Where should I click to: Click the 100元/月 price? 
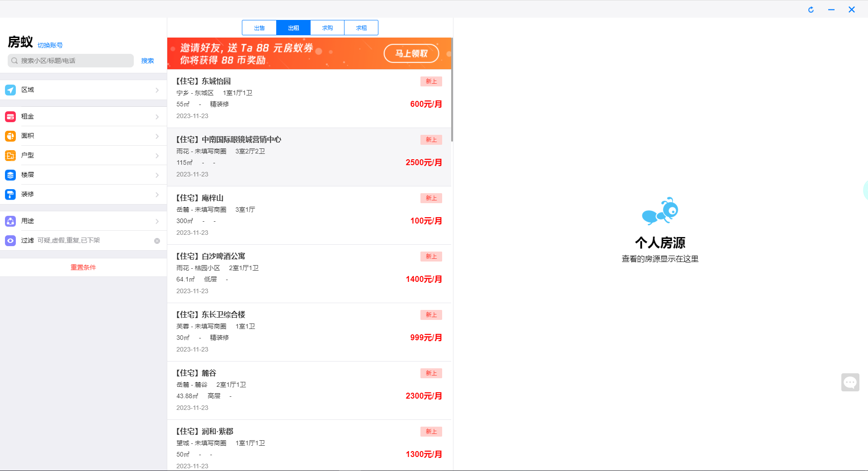426,221
